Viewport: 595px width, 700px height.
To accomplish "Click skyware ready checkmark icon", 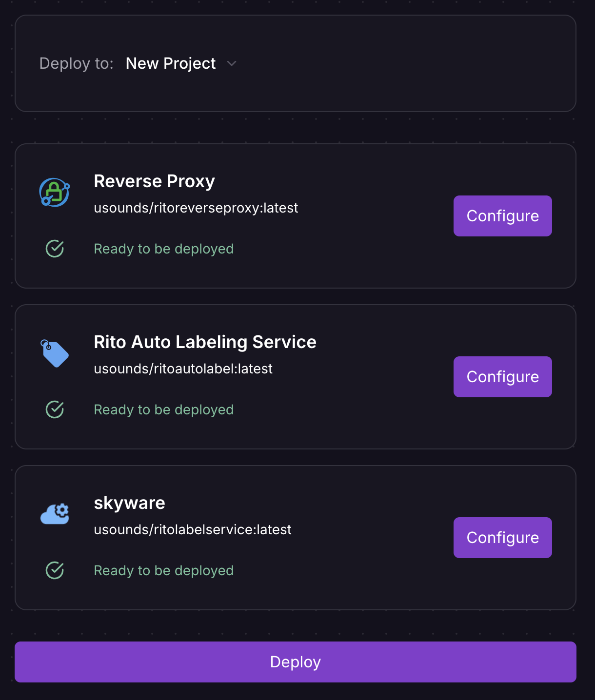I will (55, 570).
